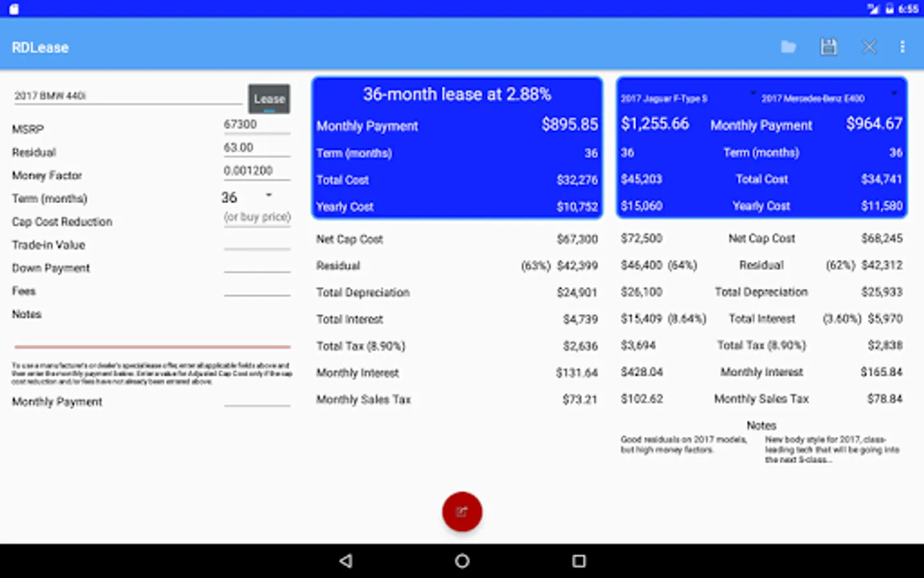Image resolution: width=924 pixels, height=578 pixels.
Task: Tap the Jaguar residual $46,400
Action: [641, 265]
